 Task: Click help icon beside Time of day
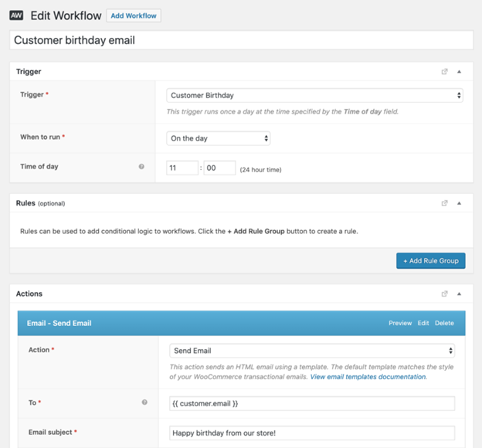tap(141, 167)
